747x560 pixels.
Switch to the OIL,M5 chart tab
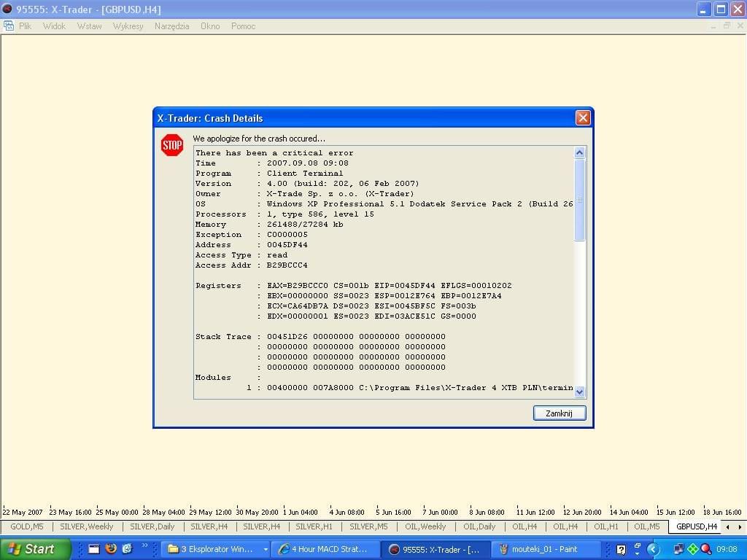point(647,526)
